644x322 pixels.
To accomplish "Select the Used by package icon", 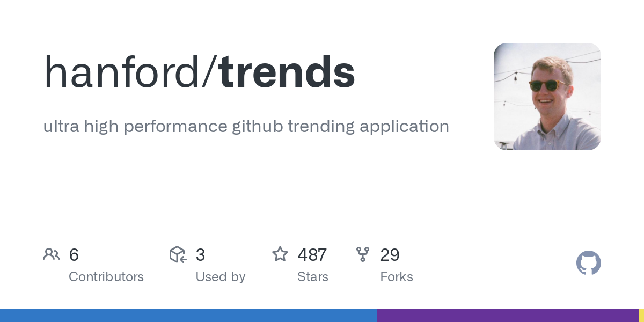I will pos(178,254).
